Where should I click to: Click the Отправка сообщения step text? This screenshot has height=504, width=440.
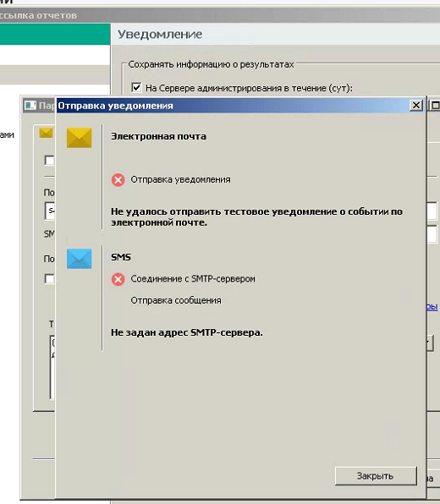click(x=176, y=300)
